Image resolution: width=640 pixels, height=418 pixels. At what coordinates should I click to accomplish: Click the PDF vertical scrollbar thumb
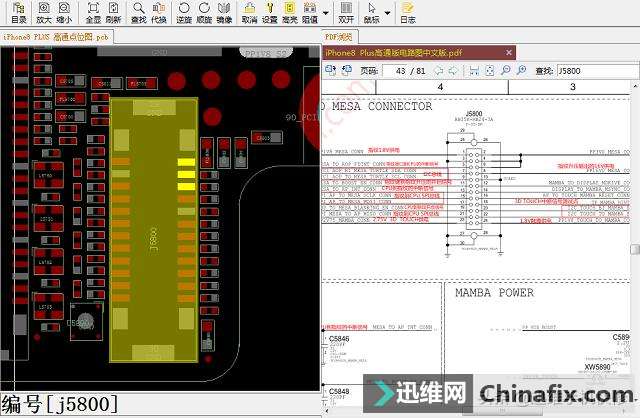(x=635, y=249)
